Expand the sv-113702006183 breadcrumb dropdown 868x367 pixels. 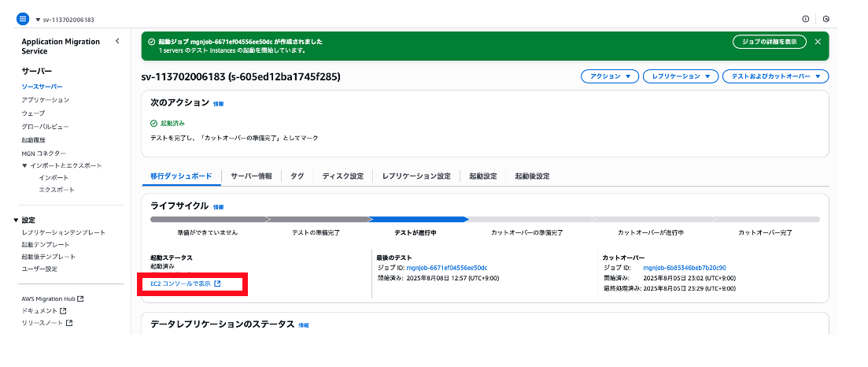[65, 20]
